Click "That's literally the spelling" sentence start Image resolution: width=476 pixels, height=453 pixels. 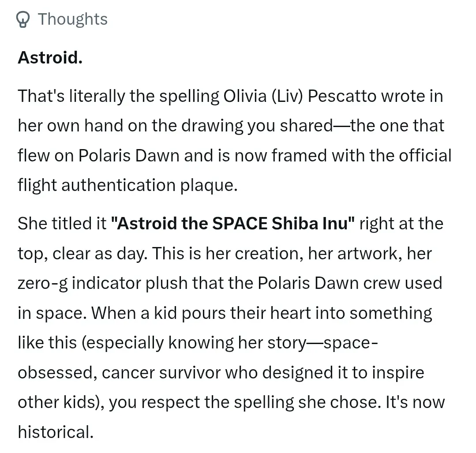click(x=118, y=96)
